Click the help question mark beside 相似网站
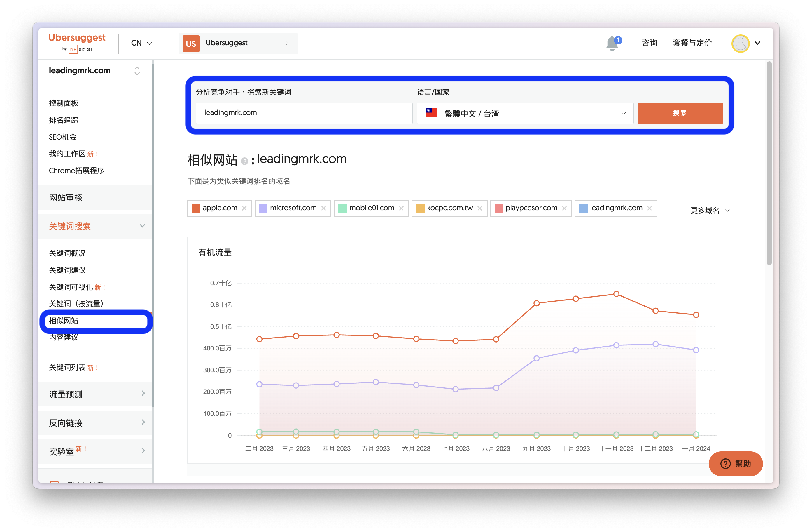The width and height of the screenshot is (812, 532). [244, 161]
